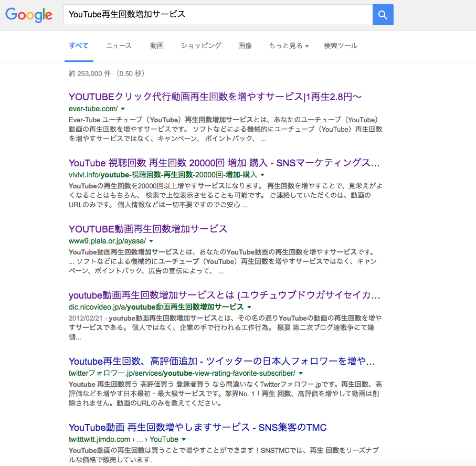The height and width of the screenshot is (466, 476).
Task: Open 検索ツール options
Action: (341, 46)
